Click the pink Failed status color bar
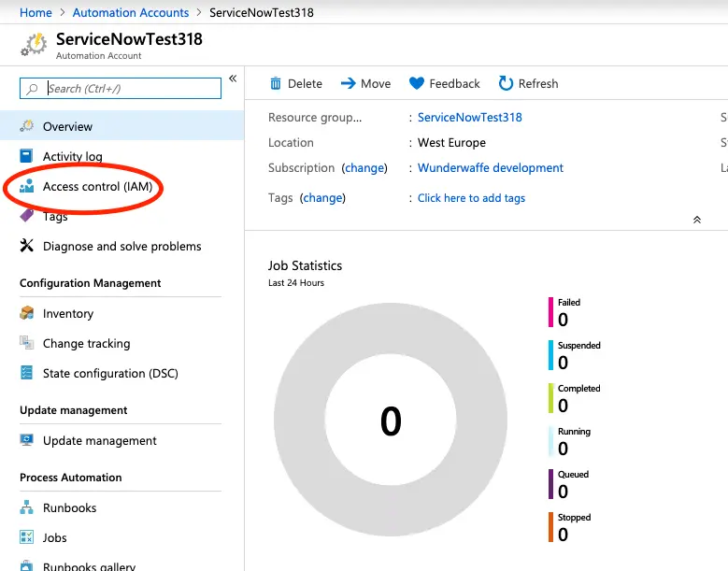Viewport: 728px width, 571px height. point(550,312)
